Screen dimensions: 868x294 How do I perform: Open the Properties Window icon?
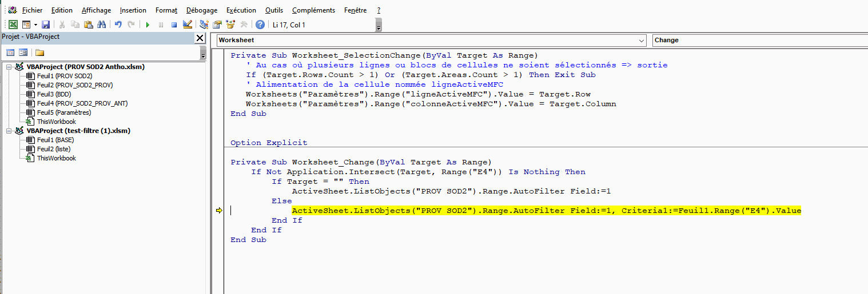(x=217, y=25)
